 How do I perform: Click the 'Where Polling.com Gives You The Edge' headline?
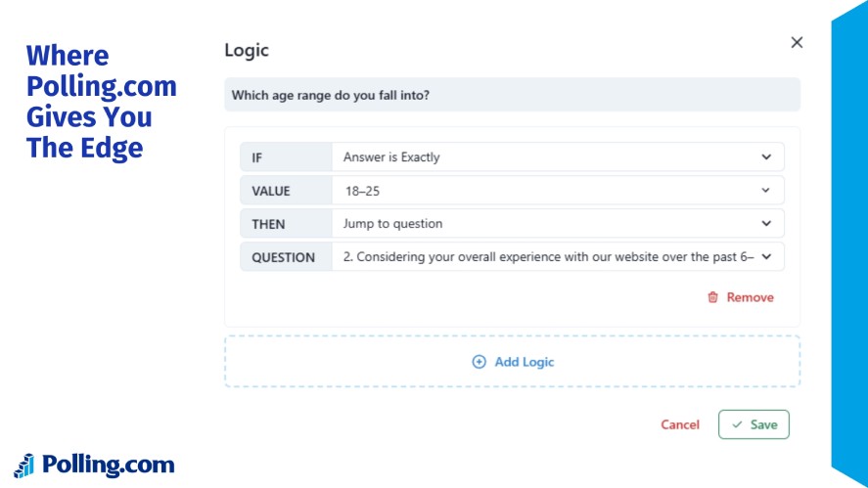click(x=102, y=102)
